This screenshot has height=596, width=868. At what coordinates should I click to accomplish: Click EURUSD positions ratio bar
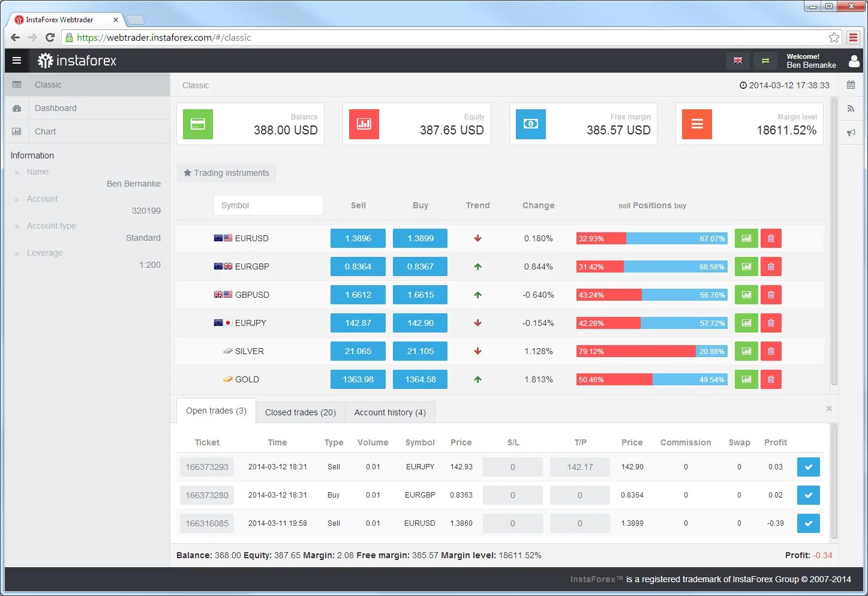(652, 238)
